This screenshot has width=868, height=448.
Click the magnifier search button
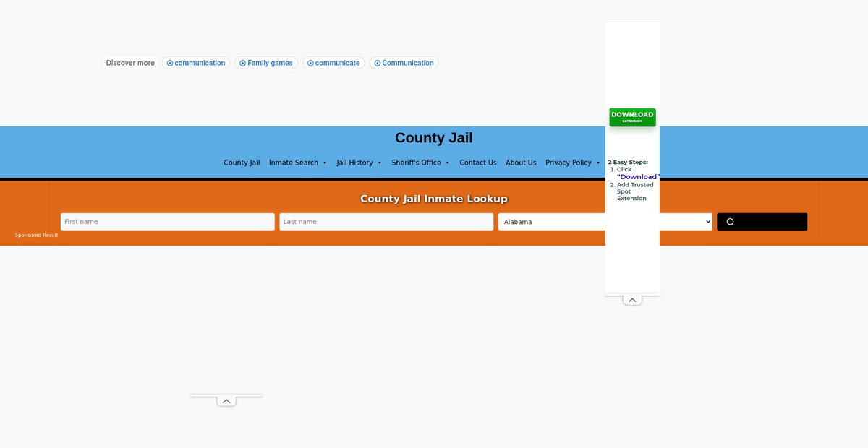click(762, 222)
